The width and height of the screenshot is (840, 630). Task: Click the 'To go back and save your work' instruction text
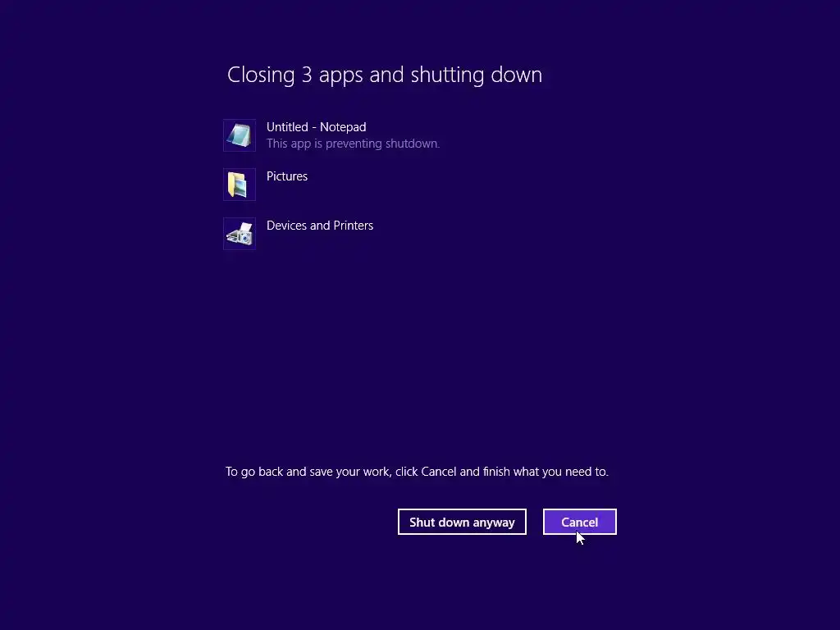click(x=417, y=472)
